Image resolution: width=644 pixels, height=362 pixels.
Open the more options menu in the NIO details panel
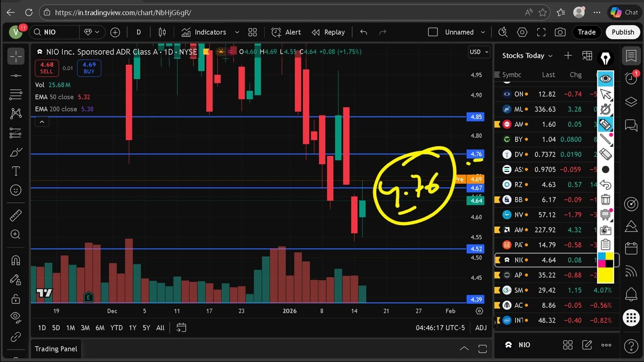click(606, 345)
